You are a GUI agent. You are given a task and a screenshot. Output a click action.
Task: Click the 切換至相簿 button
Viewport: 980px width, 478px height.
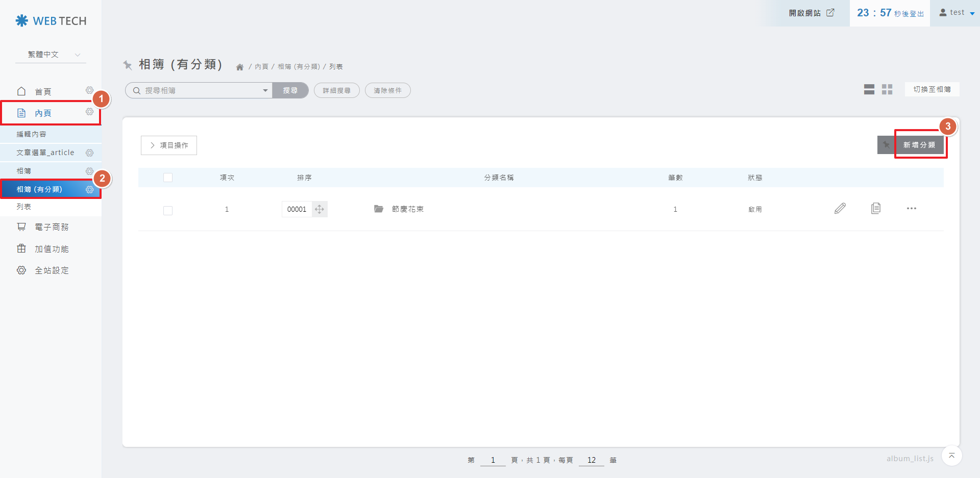[x=932, y=89]
